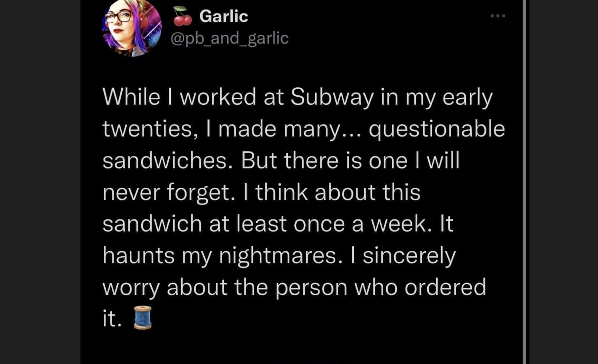Click the word "Subway" in the tweet
The width and height of the screenshot is (598, 364).
tap(332, 97)
